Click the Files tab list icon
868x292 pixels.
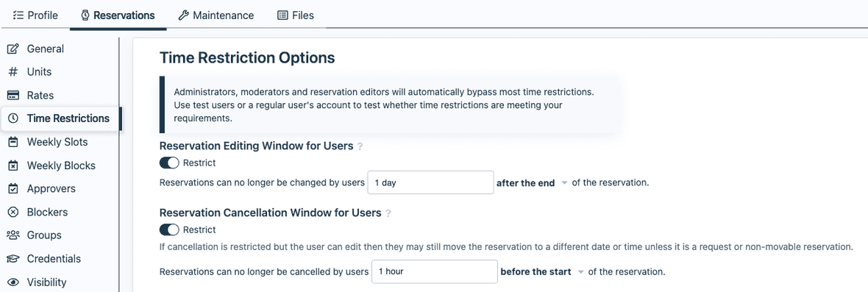coord(282,15)
